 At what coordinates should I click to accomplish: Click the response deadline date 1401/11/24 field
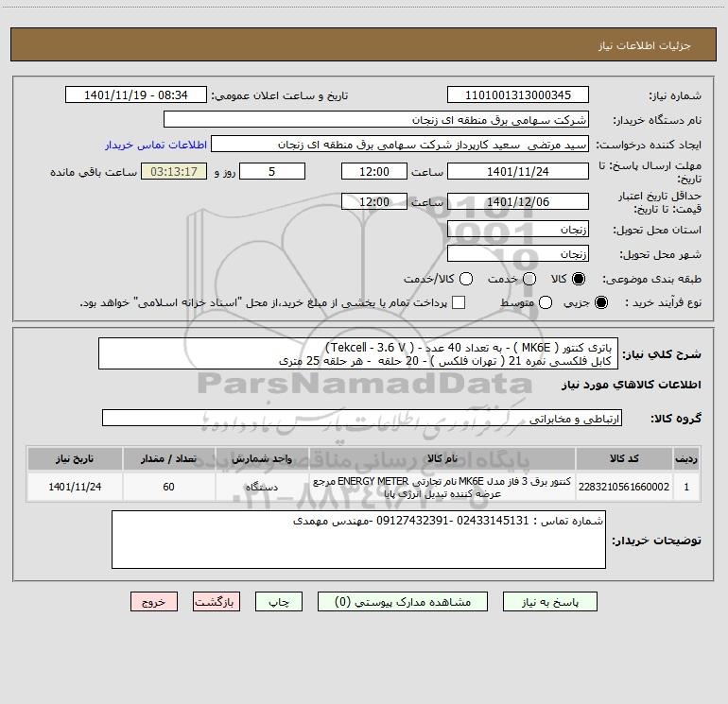(518, 171)
